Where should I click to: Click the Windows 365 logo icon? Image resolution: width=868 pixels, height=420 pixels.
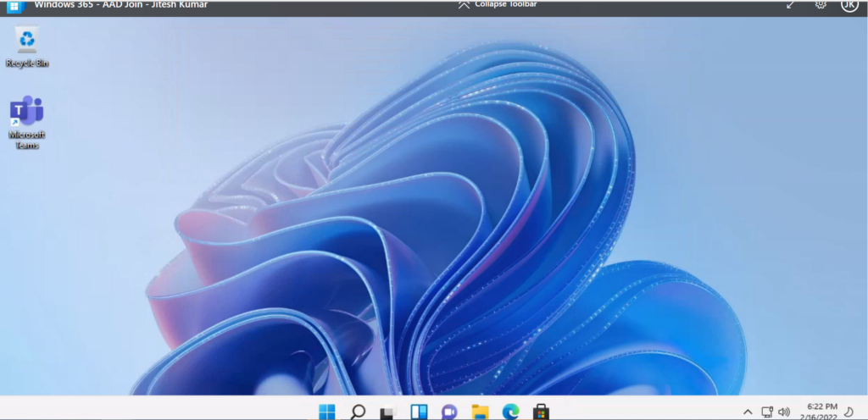point(15,6)
